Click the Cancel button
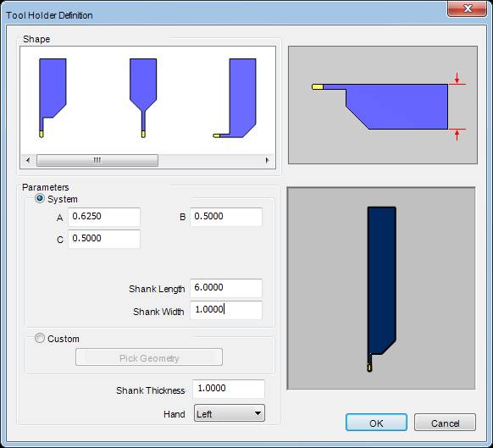The height and width of the screenshot is (448, 493). pyautogui.click(x=445, y=423)
